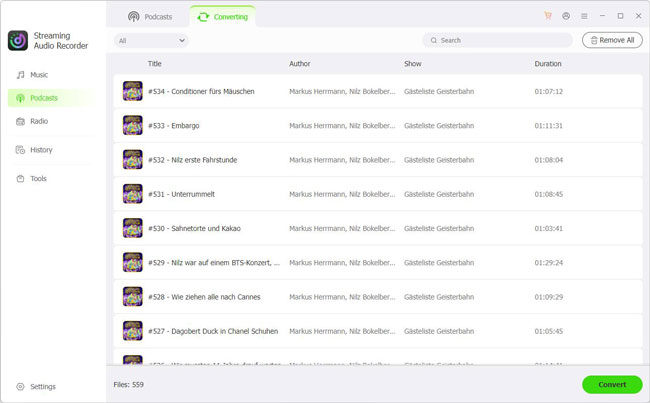
Task: Click cover thumbnail of #534 episode
Action: [x=133, y=91]
